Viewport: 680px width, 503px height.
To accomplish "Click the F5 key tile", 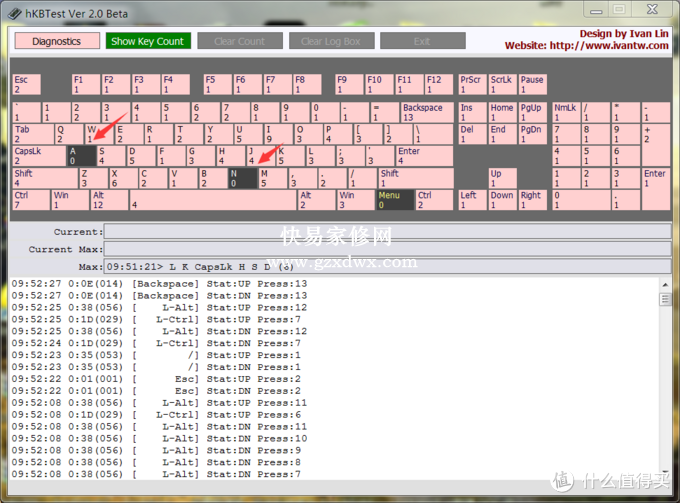I will [218, 84].
